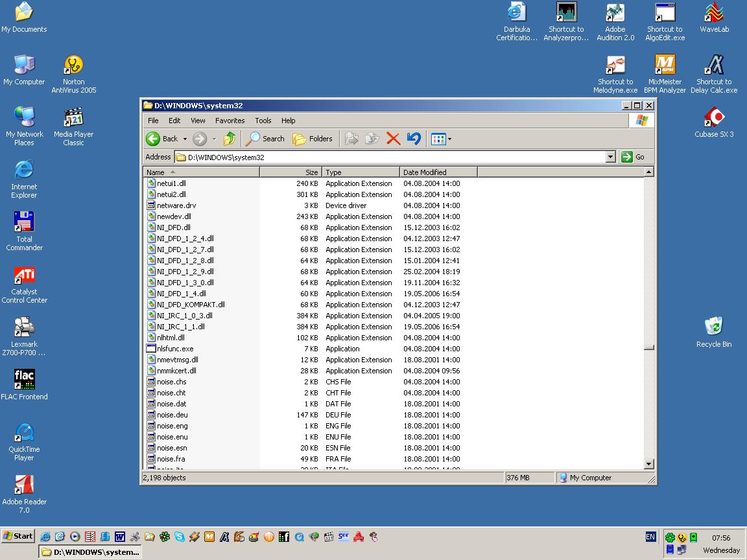
Task: Click the Folders toolbar button
Action: point(313,139)
